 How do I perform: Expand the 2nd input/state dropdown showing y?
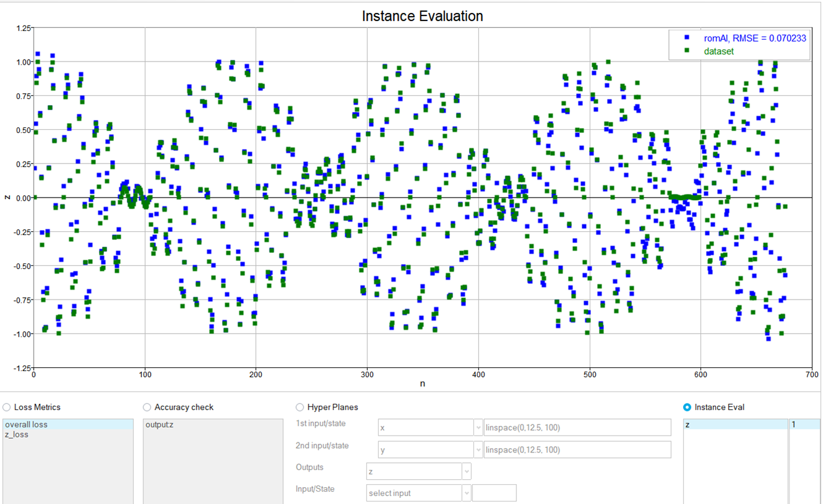[430, 450]
